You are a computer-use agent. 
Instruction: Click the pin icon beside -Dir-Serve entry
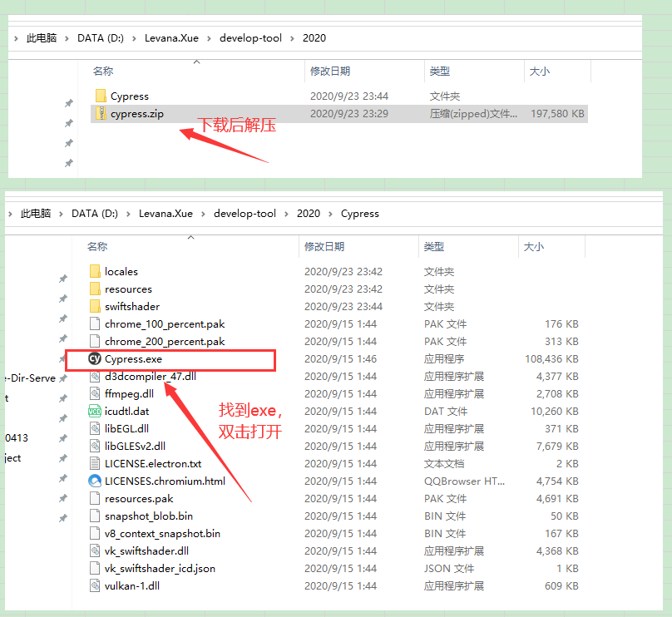point(63,378)
